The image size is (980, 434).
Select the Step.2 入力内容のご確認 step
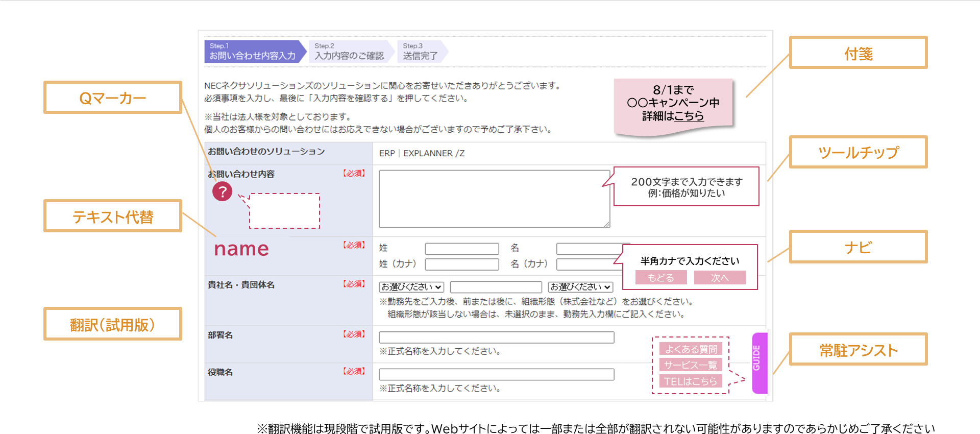coord(351,52)
